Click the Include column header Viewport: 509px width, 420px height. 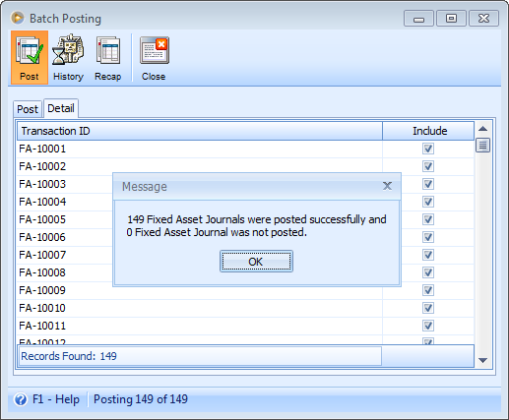[428, 131]
